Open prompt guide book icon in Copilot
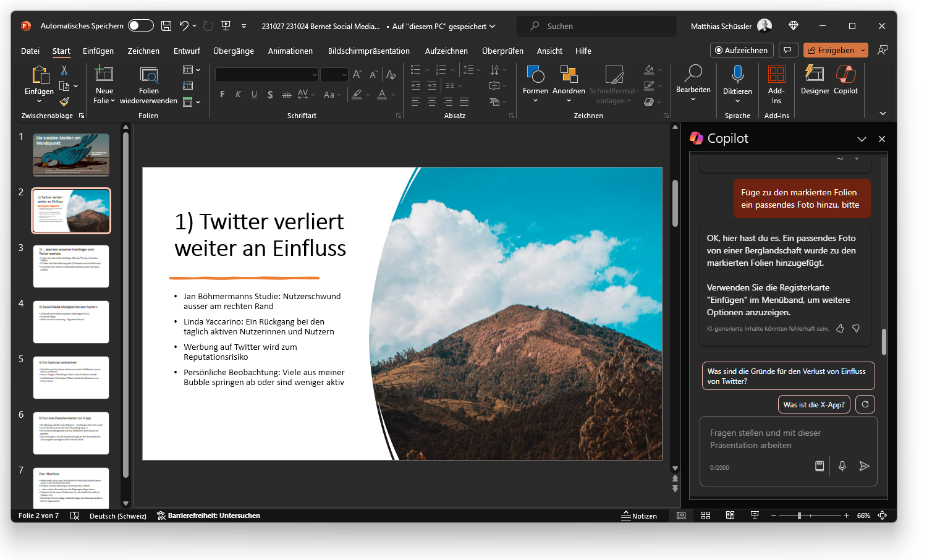This screenshot has height=560, width=932. [820, 466]
